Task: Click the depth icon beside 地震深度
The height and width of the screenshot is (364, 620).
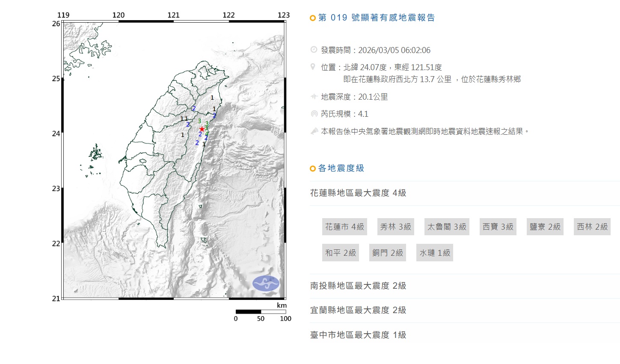Action: click(x=314, y=97)
